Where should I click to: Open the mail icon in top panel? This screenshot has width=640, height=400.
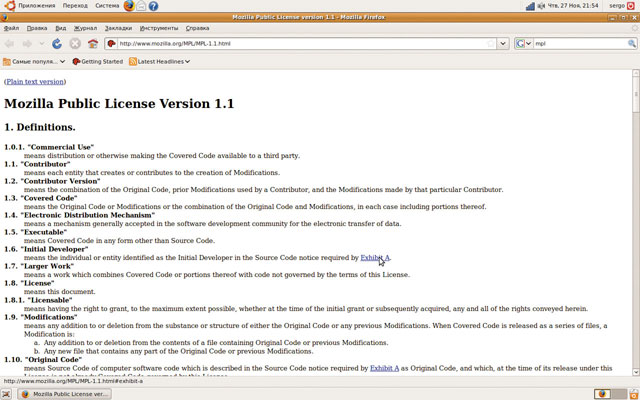click(141, 6)
